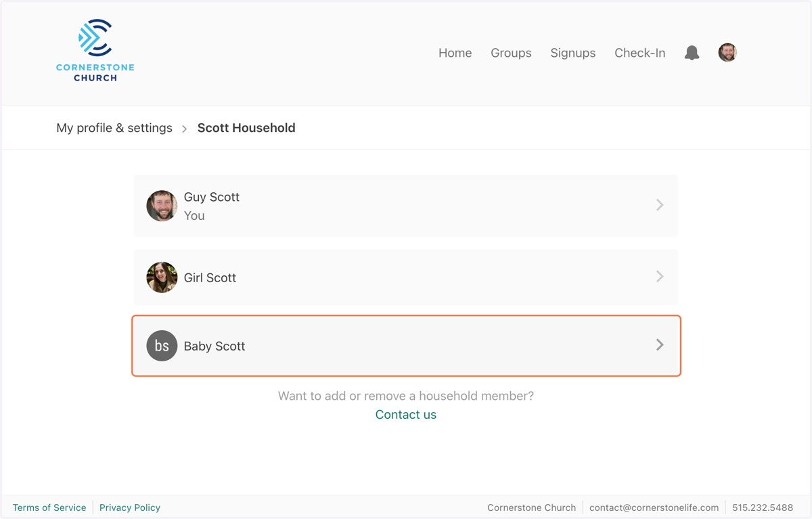Click the breadcrumb separator arrow
The height and width of the screenshot is (519, 812).
pyautogui.click(x=184, y=129)
